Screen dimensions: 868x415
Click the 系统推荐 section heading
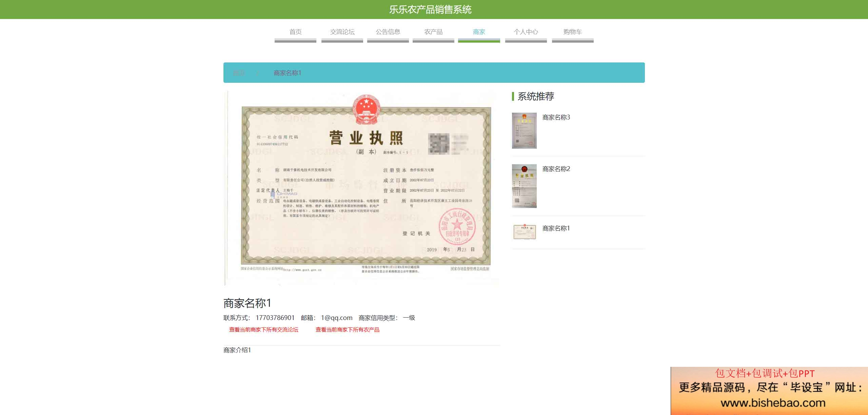(x=536, y=96)
